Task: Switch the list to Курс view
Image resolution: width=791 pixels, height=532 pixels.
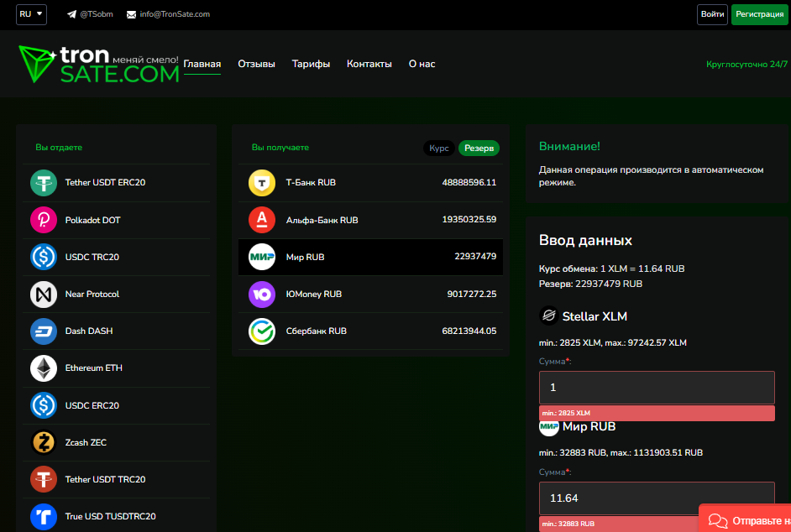Action: [439, 148]
